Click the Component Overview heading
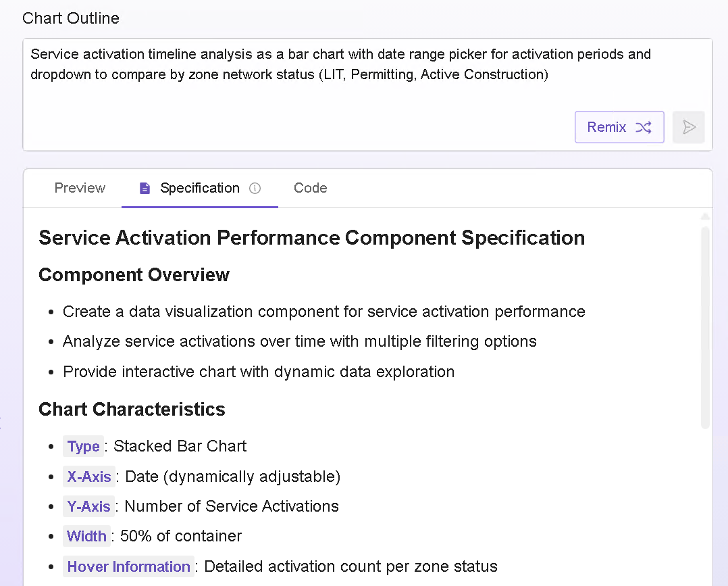The image size is (728, 586). (x=134, y=275)
